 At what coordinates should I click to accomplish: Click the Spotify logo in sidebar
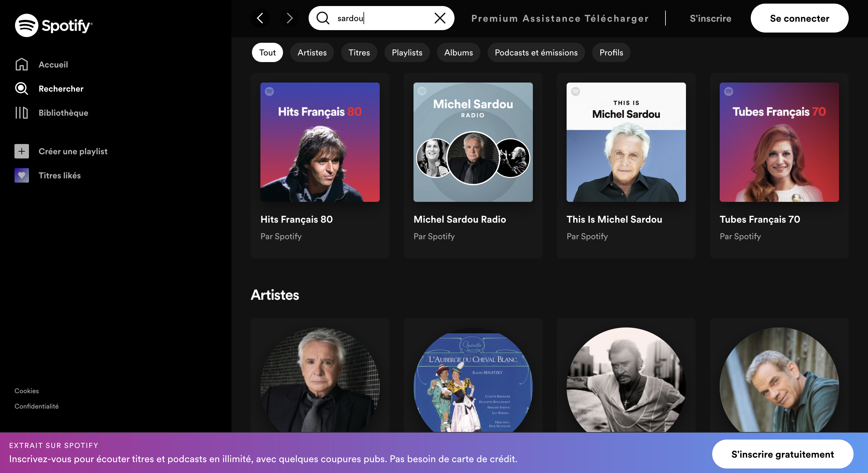53,25
